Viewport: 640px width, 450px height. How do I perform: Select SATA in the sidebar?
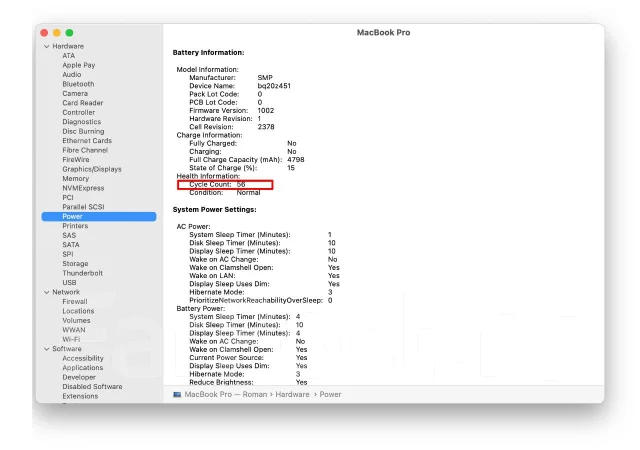pos(71,245)
